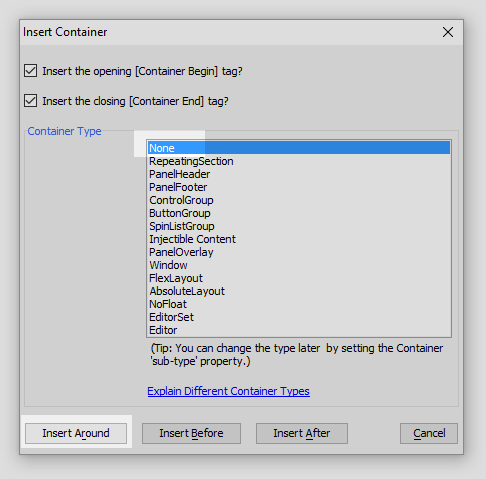
Task: Select FlexLayout container type
Action: (299, 278)
